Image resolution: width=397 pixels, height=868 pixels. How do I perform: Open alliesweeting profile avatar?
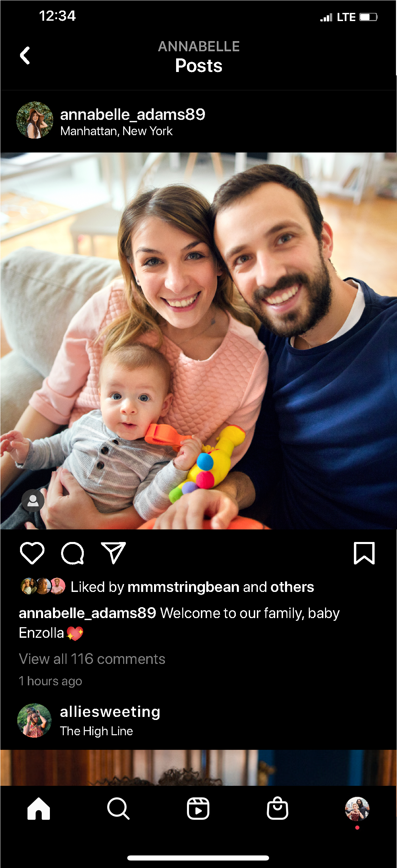(34, 720)
